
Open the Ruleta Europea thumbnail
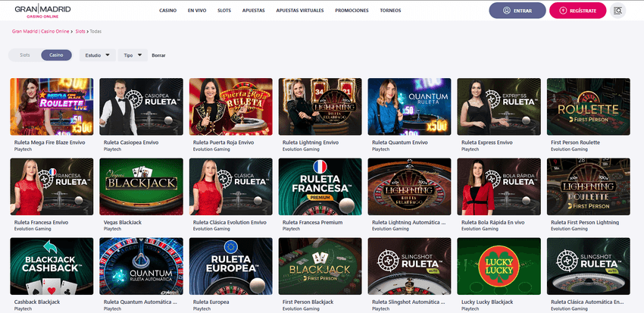pos(231,266)
